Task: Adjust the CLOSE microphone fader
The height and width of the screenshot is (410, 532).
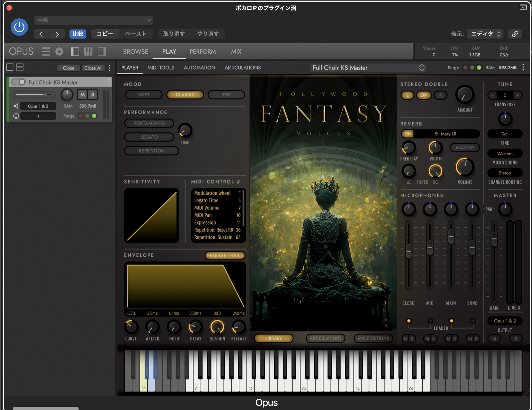Action: click(x=409, y=251)
